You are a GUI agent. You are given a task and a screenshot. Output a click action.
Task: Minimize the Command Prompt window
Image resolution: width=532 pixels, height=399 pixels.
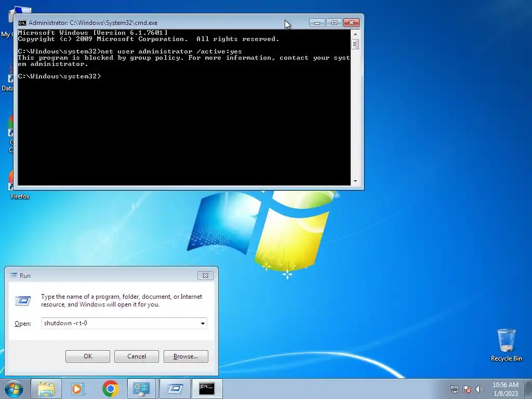click(x=317, y=23)
